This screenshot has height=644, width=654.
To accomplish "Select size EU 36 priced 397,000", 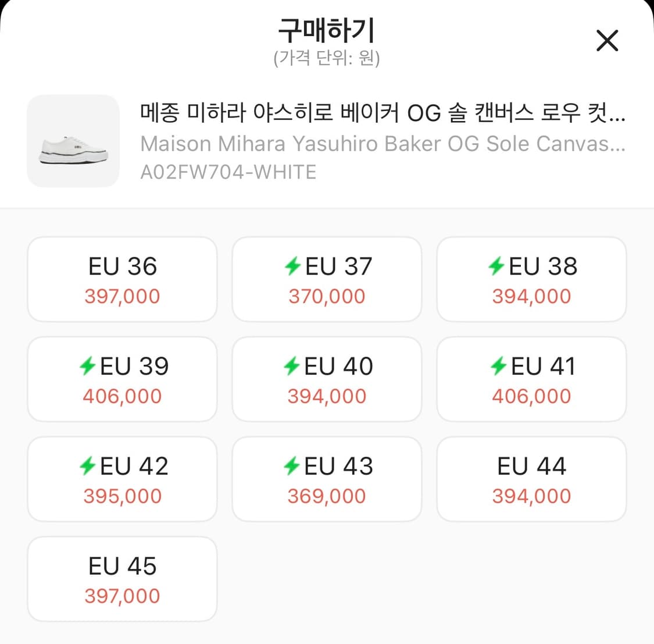I will click(122, 279).
